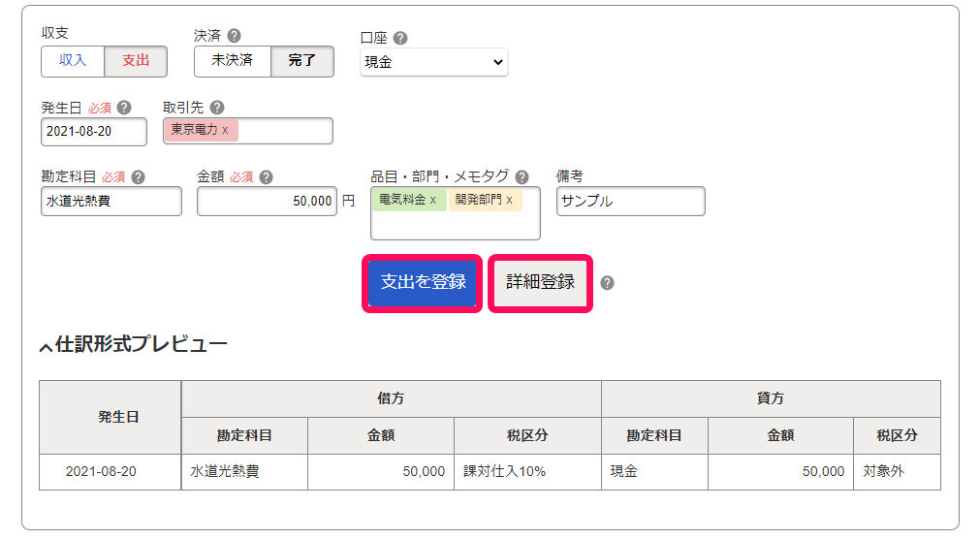
Task: Open help icon next to 取引先
Action: [217, 108]
